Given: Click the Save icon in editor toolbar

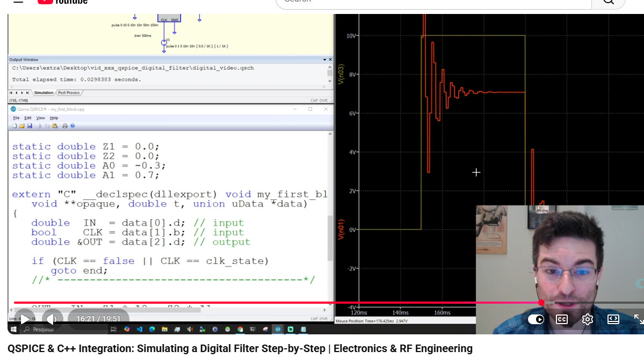Looking at the screenshot, I should click(30, 126).
